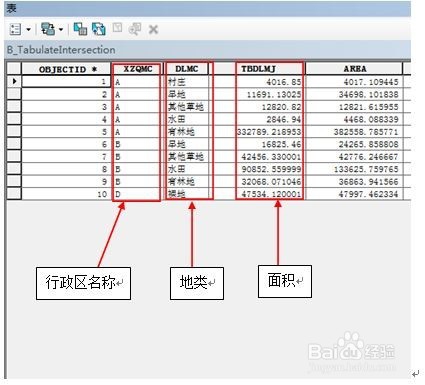Click TBDLMJ cell 90852.559999
Screen dimensions: 425x385
click(x=258, y=169)
